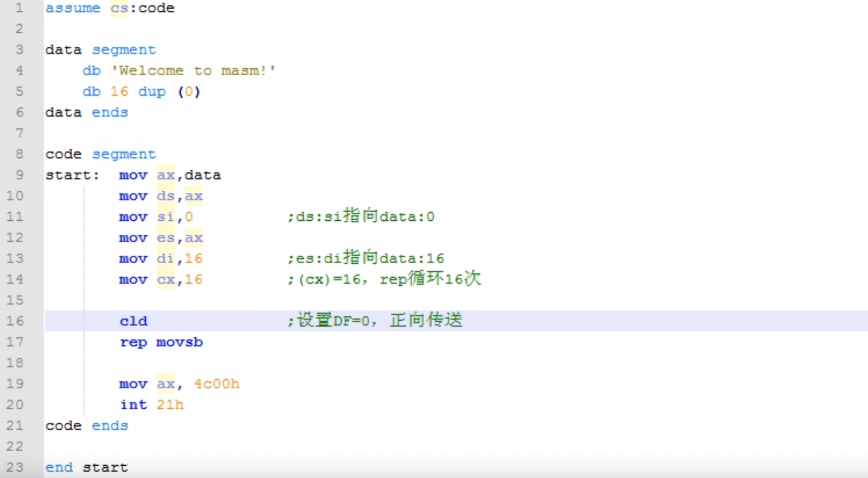Click 'int' keyword on line 20
Viewport: 868px width, 478px height.
coord(134,405)
